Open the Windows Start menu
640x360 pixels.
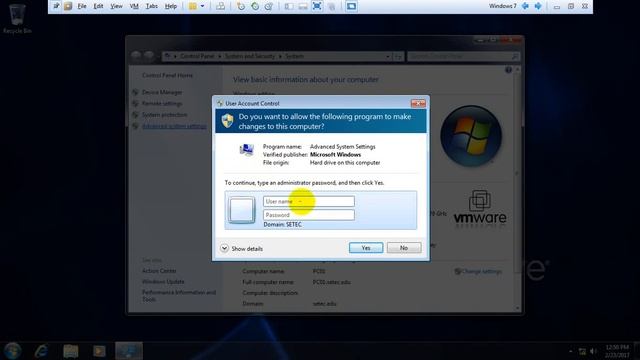12,351
